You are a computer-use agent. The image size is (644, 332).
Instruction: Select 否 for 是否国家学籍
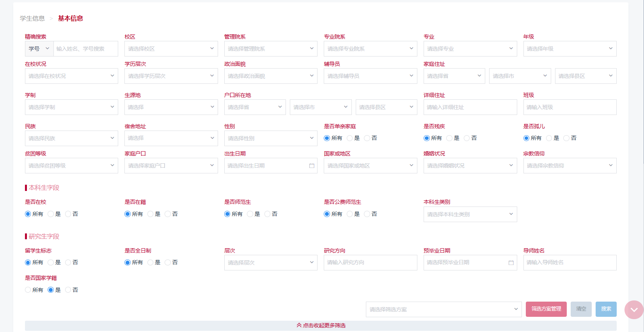coord(68,290)
